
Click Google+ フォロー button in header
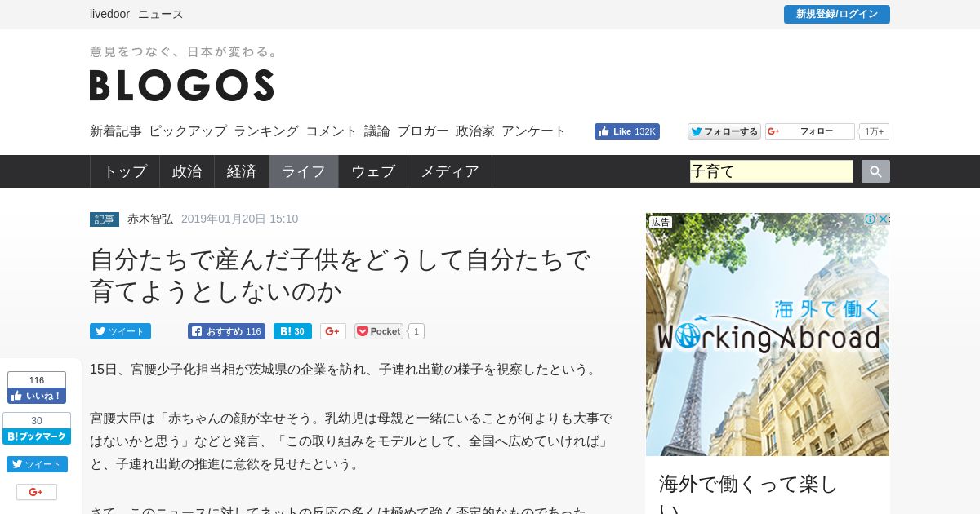point(810,131)
